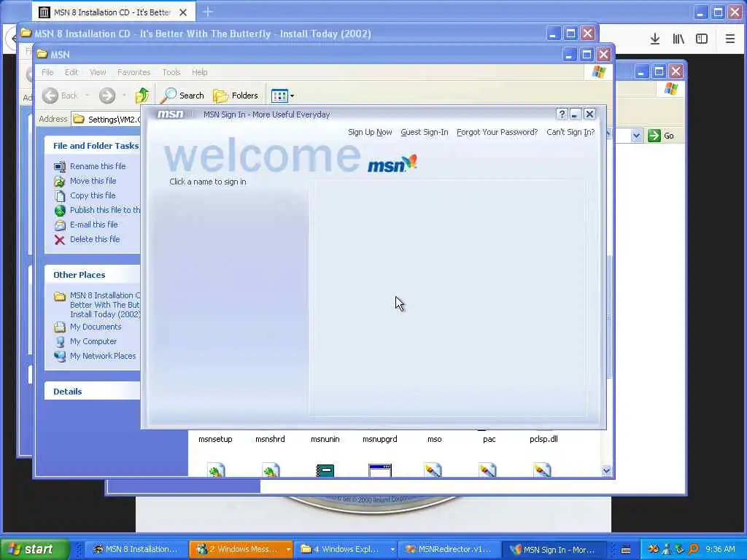Open MSN 8 Installation CD folder link

[105, 305]
